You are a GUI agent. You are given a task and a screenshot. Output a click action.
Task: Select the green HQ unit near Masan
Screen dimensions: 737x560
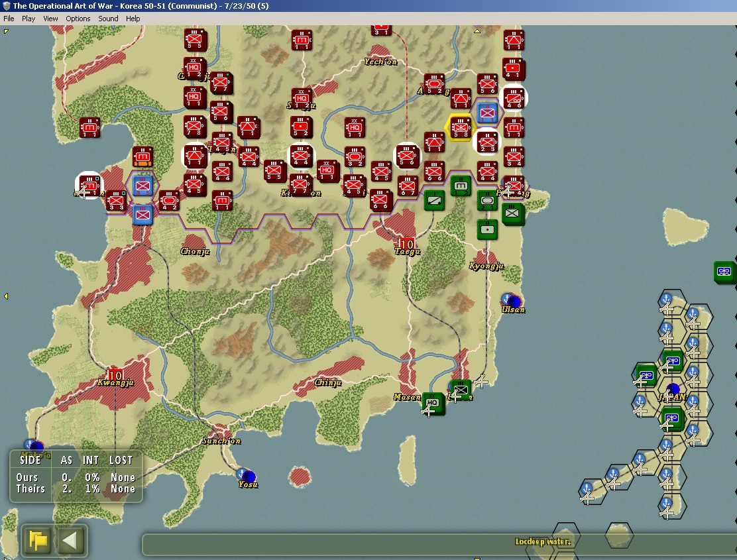[433, 404]
